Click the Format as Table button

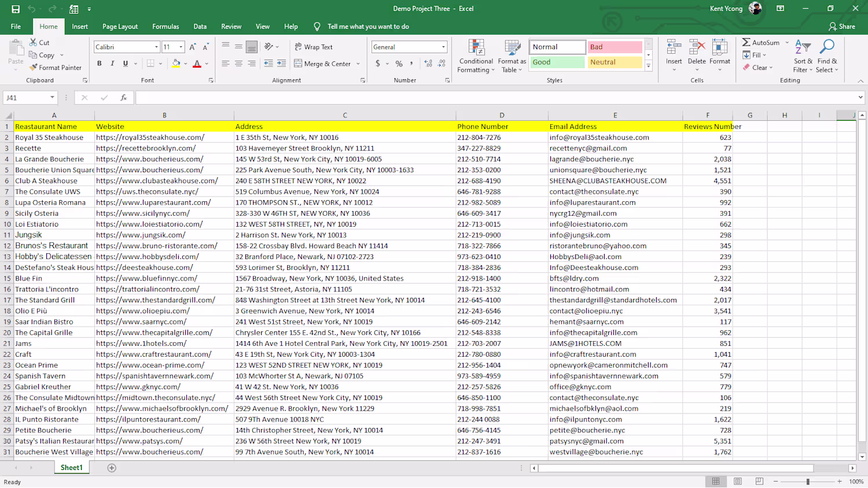512,56
